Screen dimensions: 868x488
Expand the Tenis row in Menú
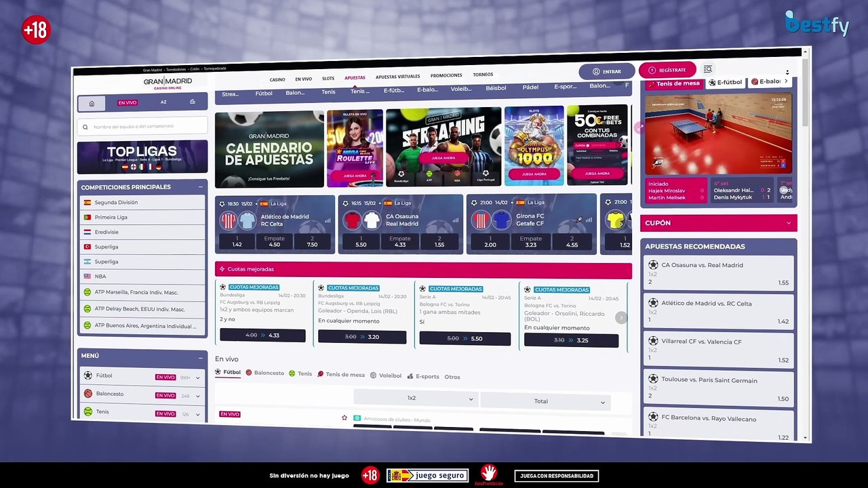(x=198, y=414)
